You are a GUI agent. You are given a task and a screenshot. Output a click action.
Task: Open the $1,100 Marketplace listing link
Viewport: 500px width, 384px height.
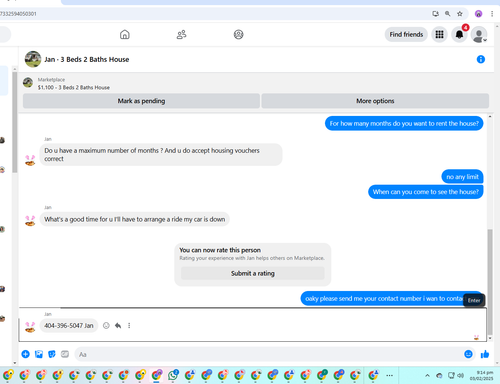pyautogui.click(x=74, y=87)
